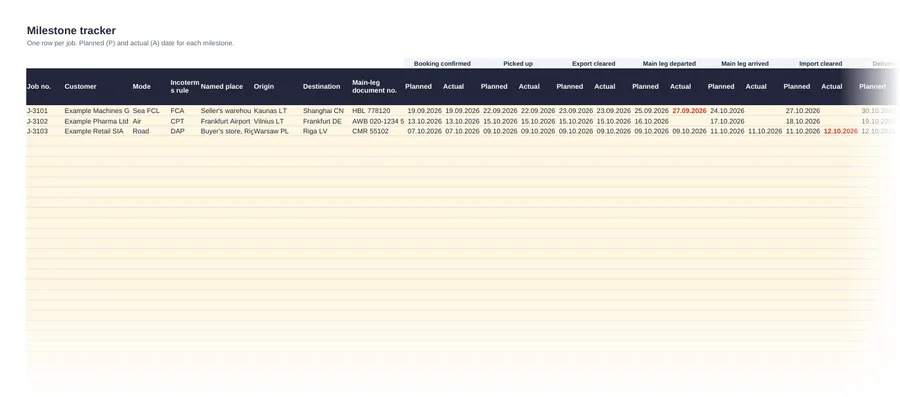Click customer cell Example Machines G
This screenshot has width=900, height=397.
[97, 111]
